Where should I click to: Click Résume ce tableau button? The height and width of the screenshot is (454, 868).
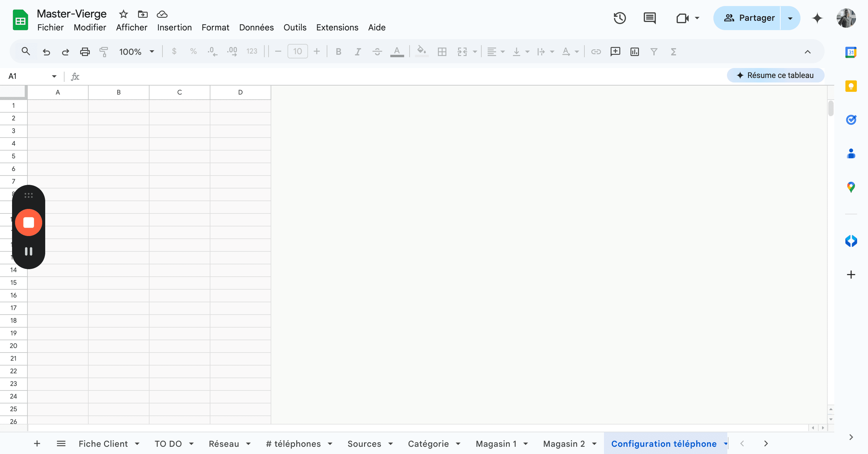(775, 75)
